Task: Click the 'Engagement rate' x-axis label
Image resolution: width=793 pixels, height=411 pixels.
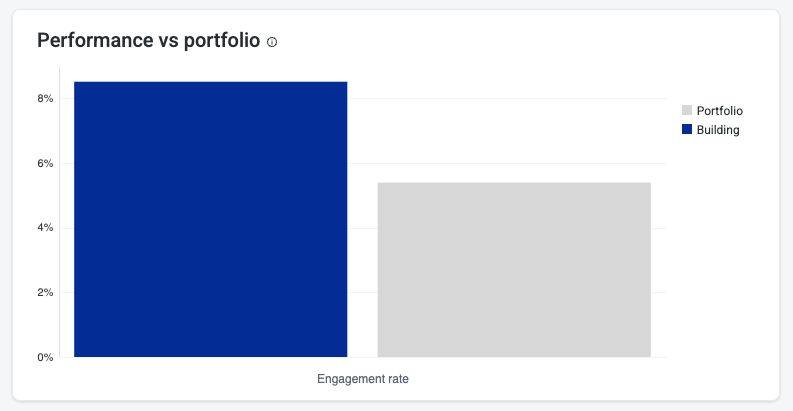Action: pyautogui.click(x=363, y=380)
